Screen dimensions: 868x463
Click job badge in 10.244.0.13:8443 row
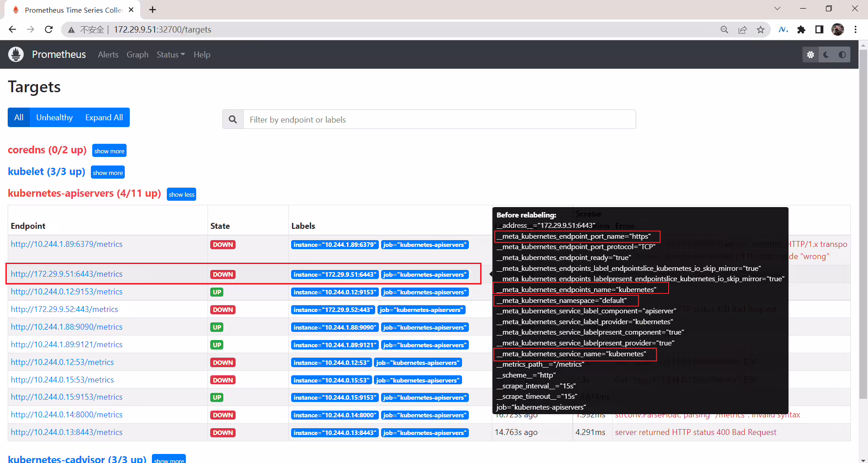point(425,433)
